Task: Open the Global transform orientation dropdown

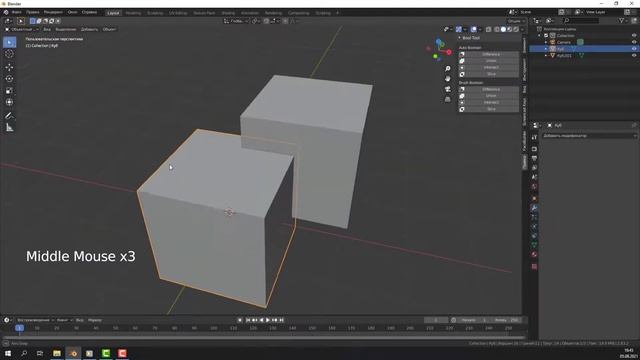Action: click(236, 21)
